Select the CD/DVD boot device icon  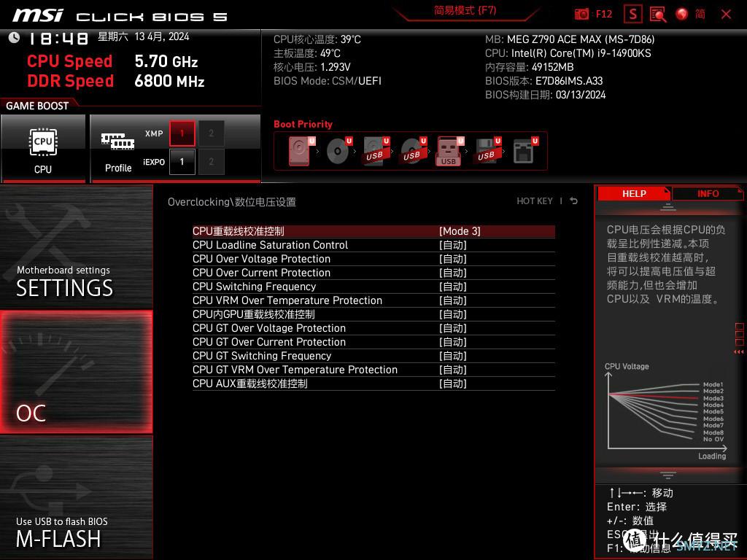339,150
